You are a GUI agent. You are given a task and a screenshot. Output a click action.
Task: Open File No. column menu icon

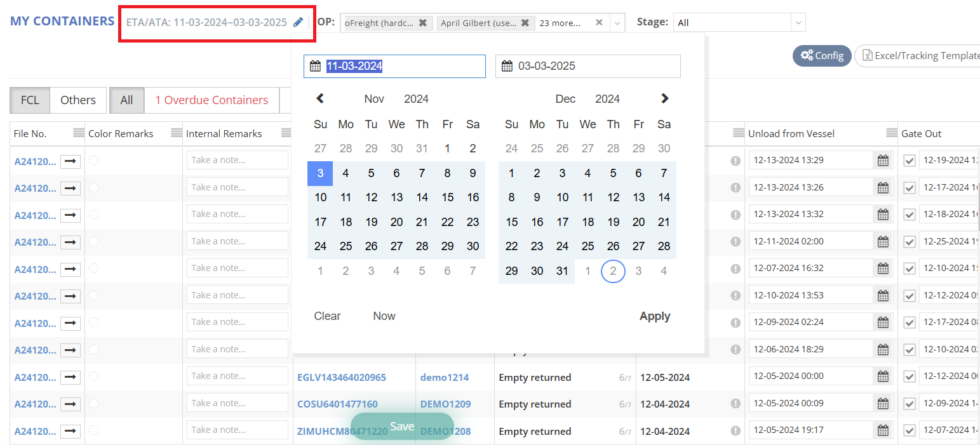tap(78, 133)
